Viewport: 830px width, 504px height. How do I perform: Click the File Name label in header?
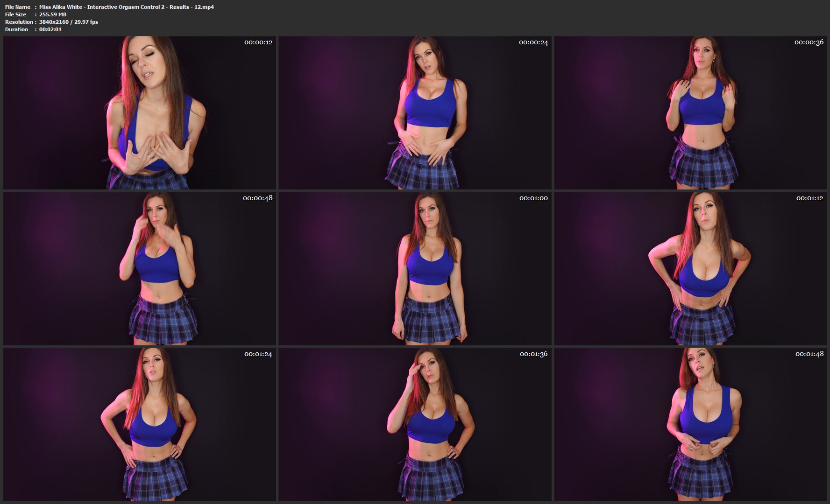(18, 7)
